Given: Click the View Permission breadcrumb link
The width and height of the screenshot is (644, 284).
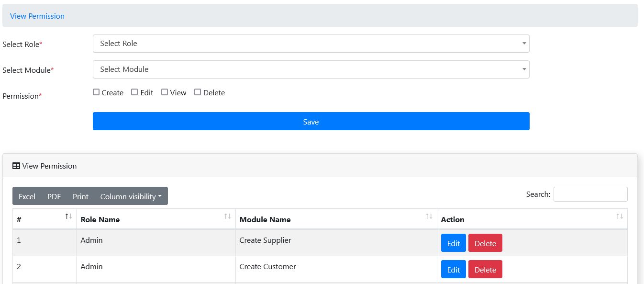Looking at the screenshot, I should pyautogui.click(x=37, y=16).
